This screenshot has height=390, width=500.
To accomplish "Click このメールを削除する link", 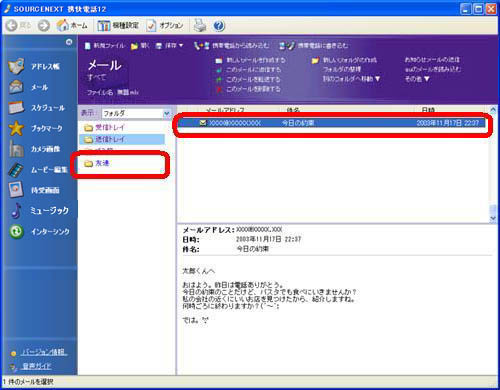I will (253, 89).
